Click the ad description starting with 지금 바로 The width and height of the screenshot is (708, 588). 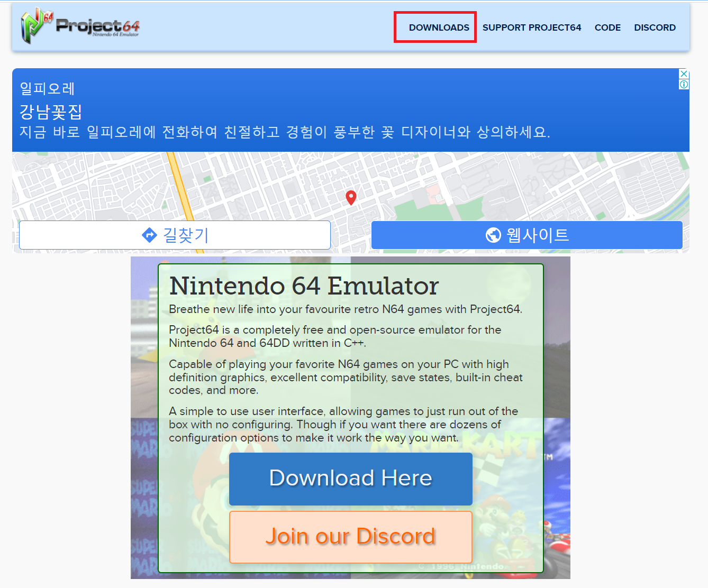[x=285, y=132]
